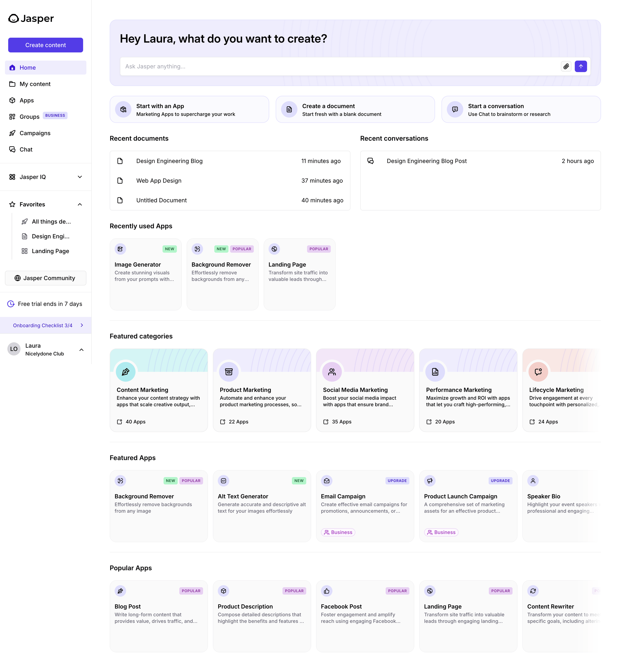Open the Landing Page card in Popular Apps
The width and height of the screenshot is (619, 672).
[x=468, y=616]
